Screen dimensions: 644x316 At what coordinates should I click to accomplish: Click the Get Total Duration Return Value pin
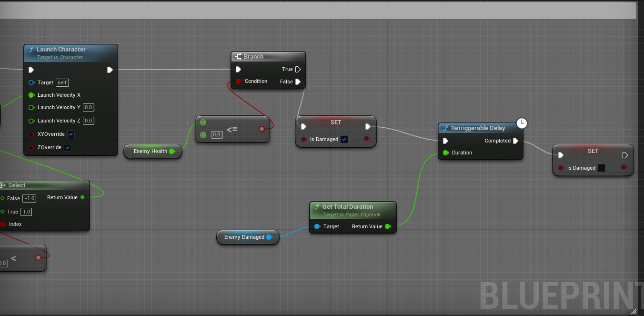(388, 227)
